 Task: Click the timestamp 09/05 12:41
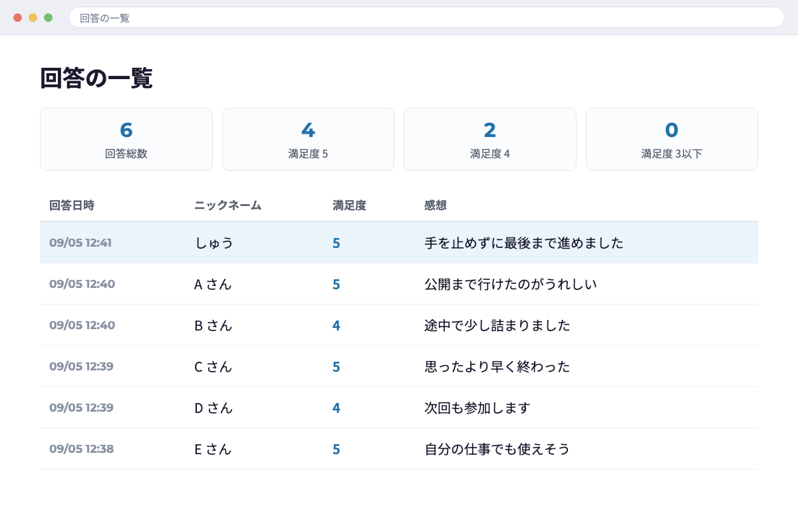80,243
